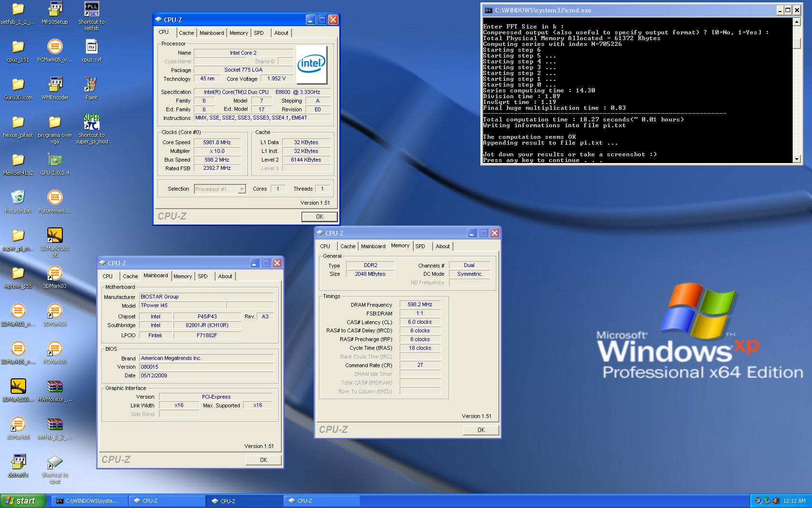Image resolution: width=812 pixels, height=508 pixels.
Task: Open the dotnetfx installer icon
Action: point(18,462)
